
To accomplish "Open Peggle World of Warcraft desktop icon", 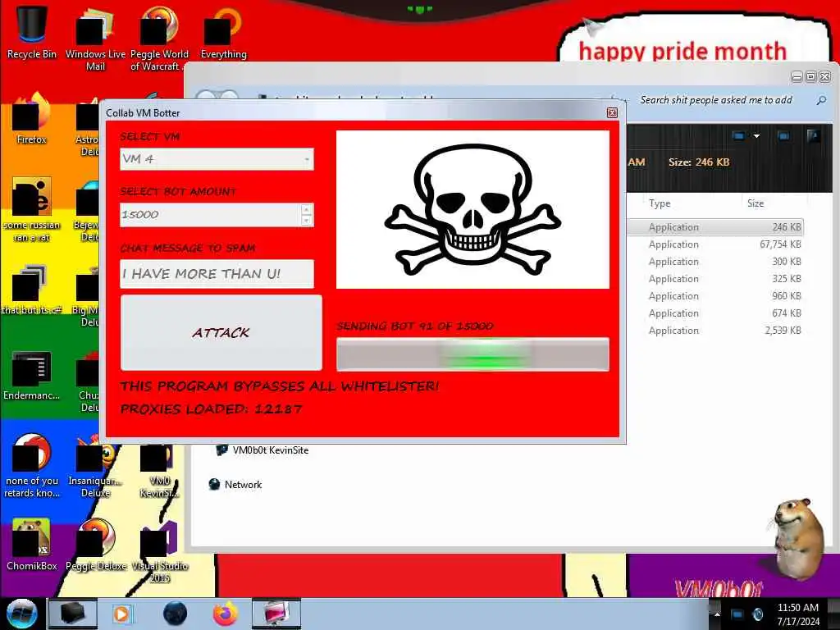I will (x=159, y=38).
